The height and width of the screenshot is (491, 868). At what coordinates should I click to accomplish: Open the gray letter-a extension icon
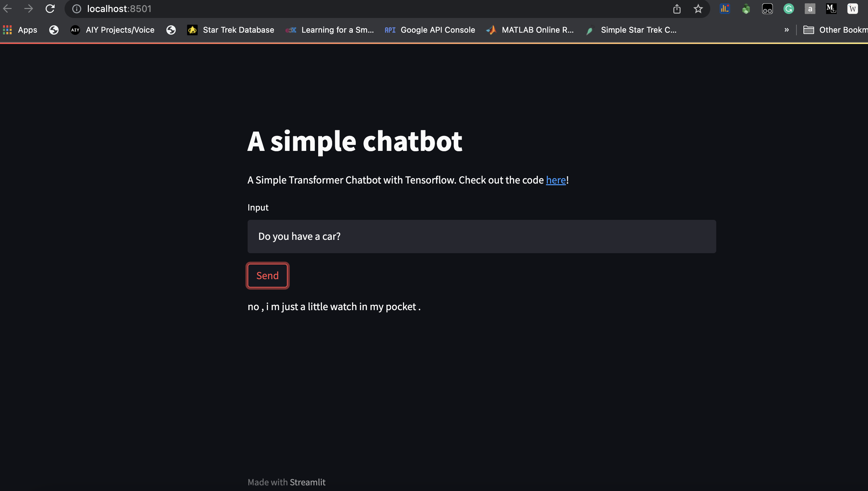810,9
